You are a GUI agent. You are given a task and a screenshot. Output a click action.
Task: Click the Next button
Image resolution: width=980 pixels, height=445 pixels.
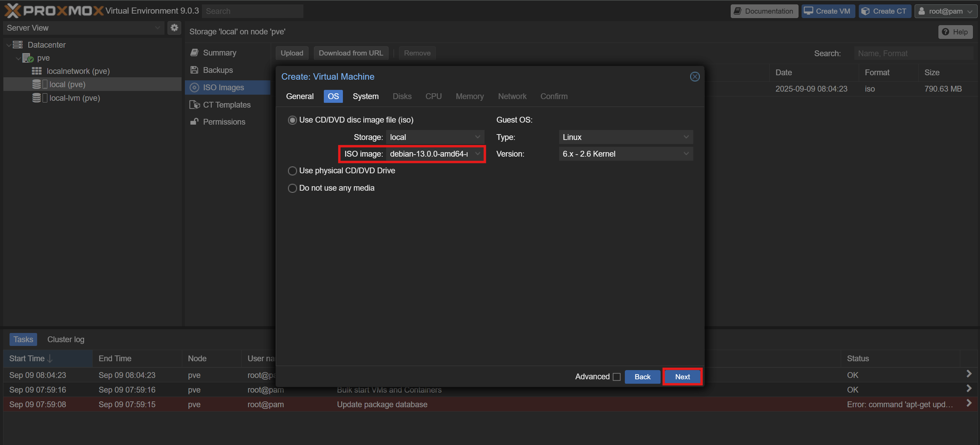[x=682, y=377]
